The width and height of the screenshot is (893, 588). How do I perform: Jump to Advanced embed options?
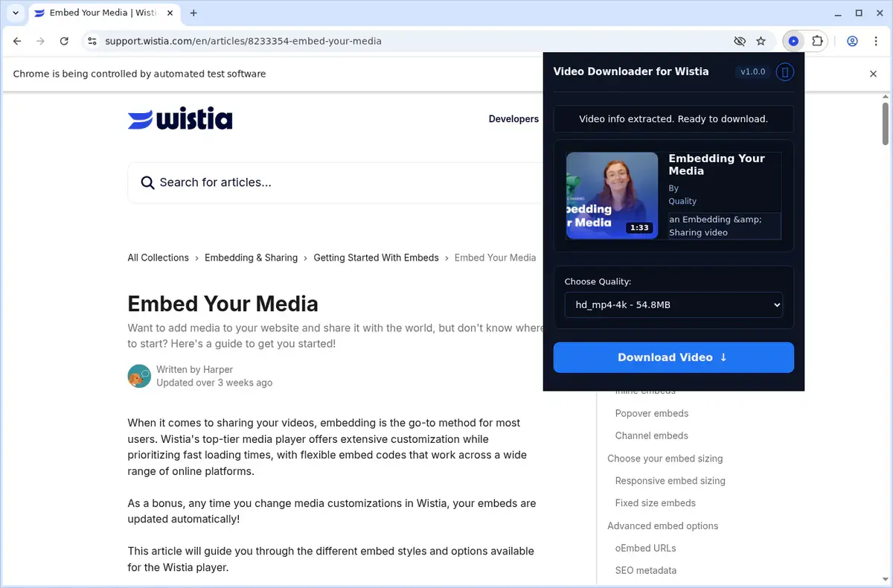[662, 525]
